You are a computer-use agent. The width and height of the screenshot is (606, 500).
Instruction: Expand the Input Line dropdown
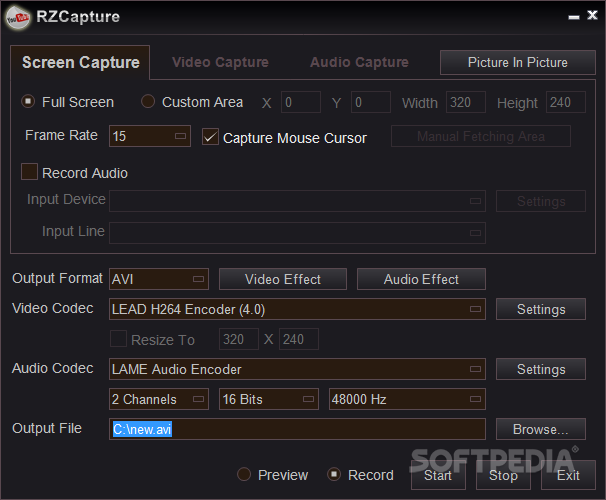297,233
